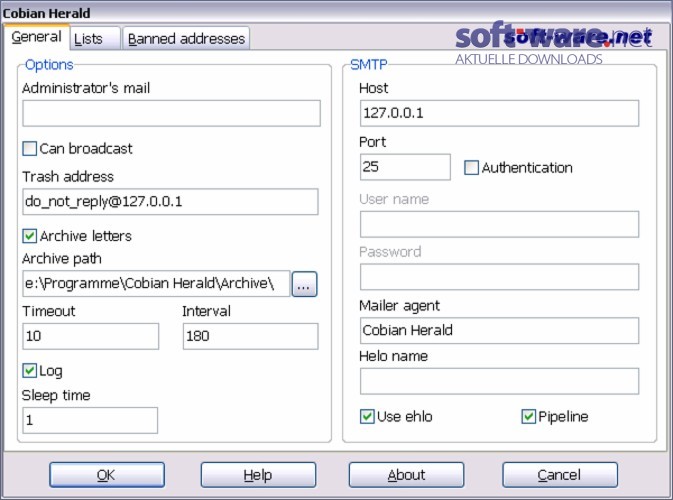
Task: Toggle the Use ehlo checkbox
Action: coord(367,416)
